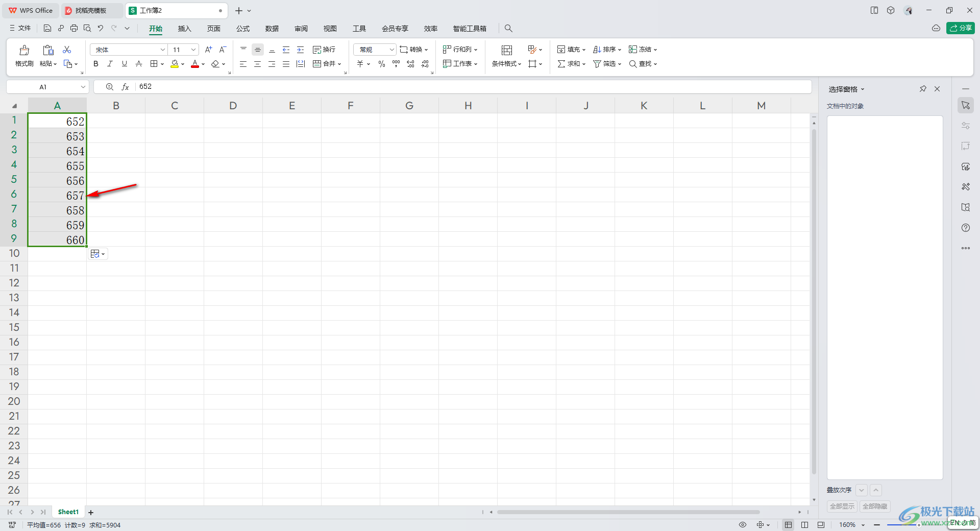Screen dimensions: 980x531
Task: Toggle middle vertical alignment
Action: pos(258,50)
